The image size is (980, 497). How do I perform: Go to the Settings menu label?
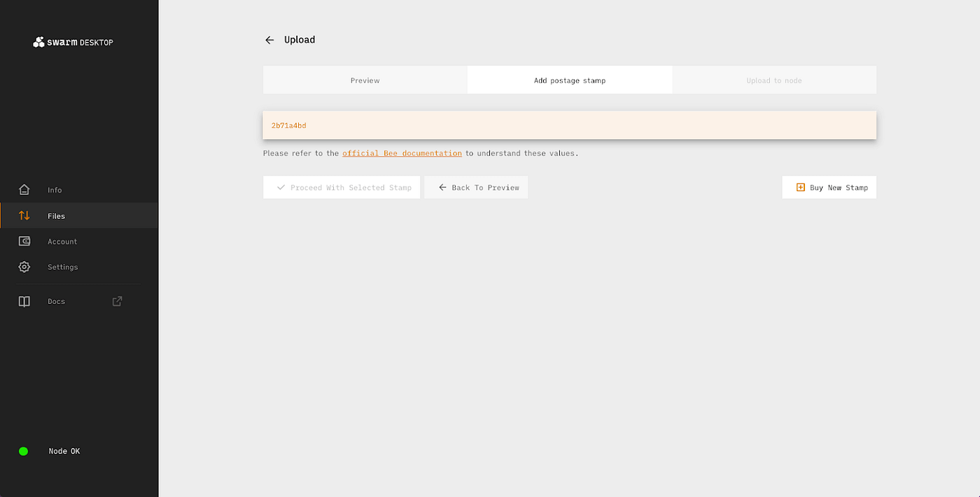click(x=62, y=267)
